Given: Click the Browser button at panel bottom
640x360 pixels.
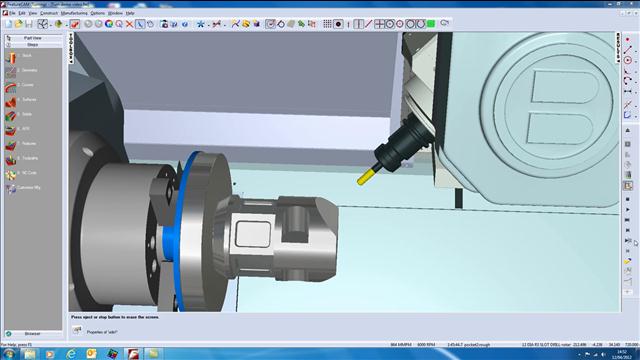Looking at the screenshot, I should click(33, 333).
